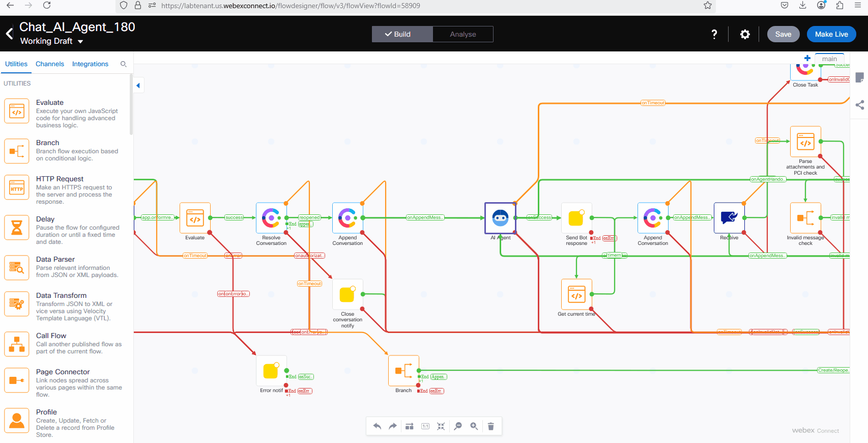Undo the last canvas action

[x=377, y=426]
